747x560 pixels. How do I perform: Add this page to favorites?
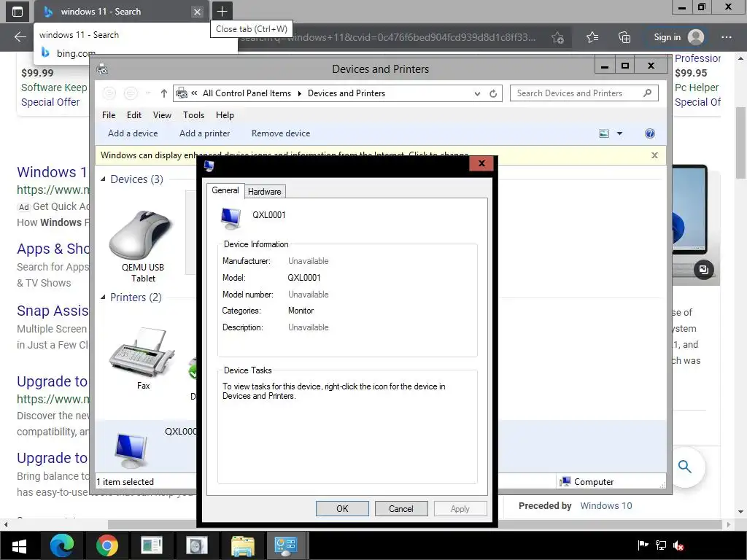tap(558, 37)
